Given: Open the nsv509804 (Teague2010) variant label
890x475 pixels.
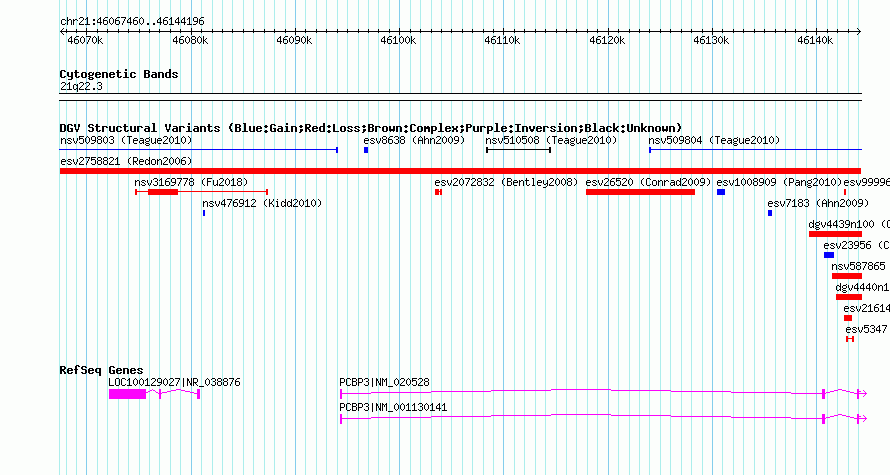Looking at the screenshot, I should [714, 140].
